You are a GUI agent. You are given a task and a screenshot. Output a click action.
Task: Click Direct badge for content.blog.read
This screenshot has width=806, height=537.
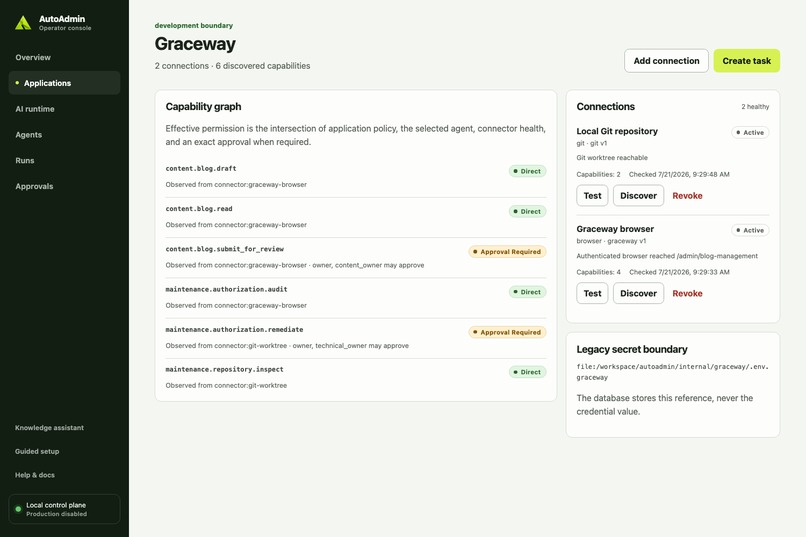click(527, 211)
